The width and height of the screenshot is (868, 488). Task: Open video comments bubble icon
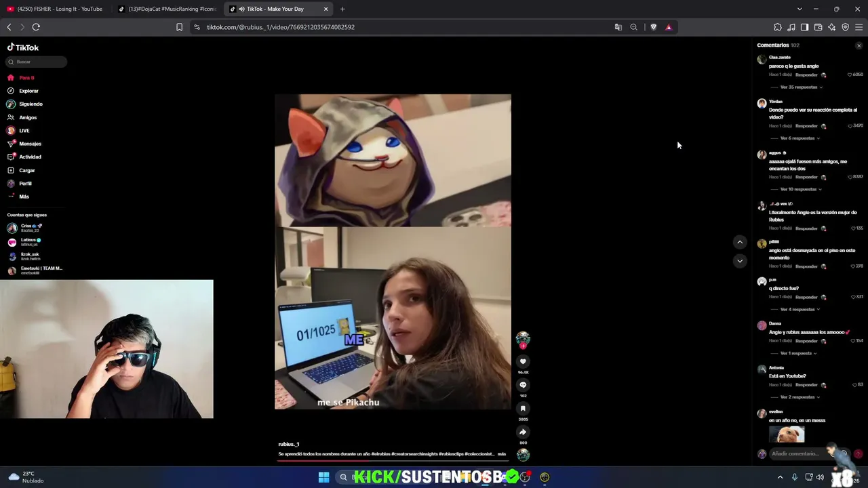coord(523,385)
